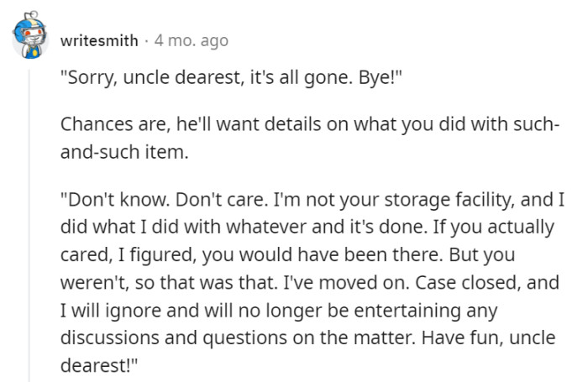Viewport: 588px width, 382px height.
Task: Click the "4 mo. ago" comment timestamp
Action: click(x=191, y=40)
